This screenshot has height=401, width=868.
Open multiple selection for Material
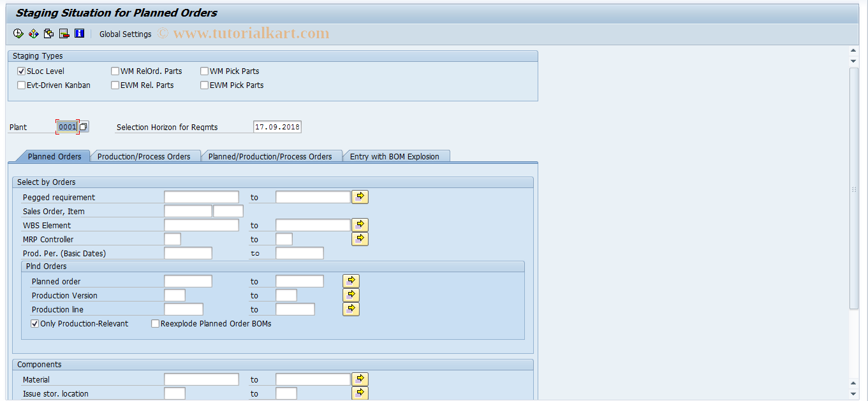pyautogui.click(x=360, y=379)
